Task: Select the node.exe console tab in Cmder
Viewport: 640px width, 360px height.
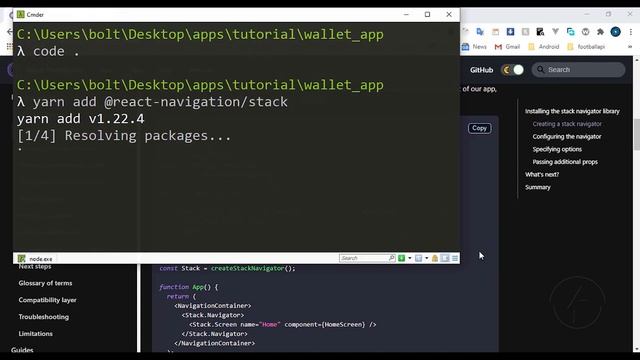Action: [36, 259]
